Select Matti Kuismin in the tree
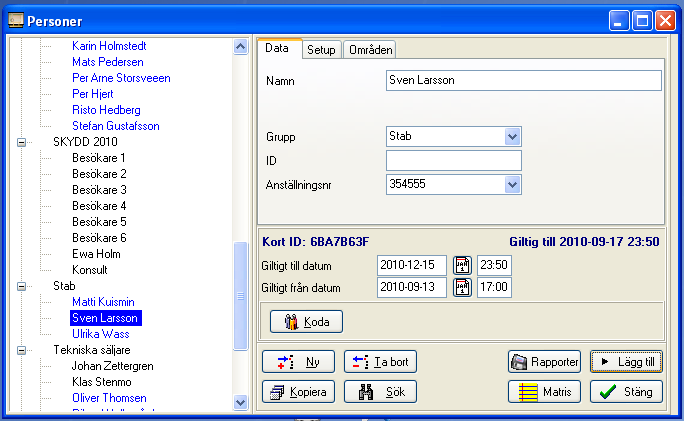This screenshot has width=684, height=421. pos(103,302)
